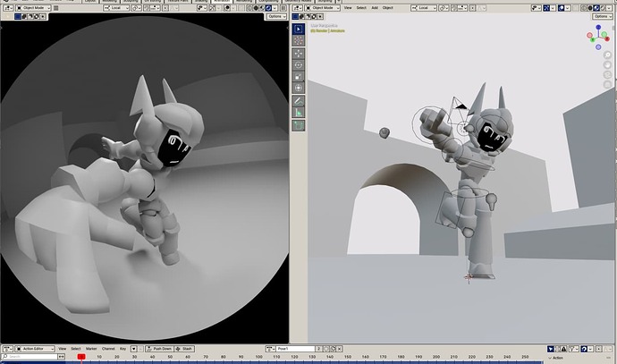Screen dimensions: 617x364
Task: Select the Move tool in the left toolbar
Action: [299, 54]
